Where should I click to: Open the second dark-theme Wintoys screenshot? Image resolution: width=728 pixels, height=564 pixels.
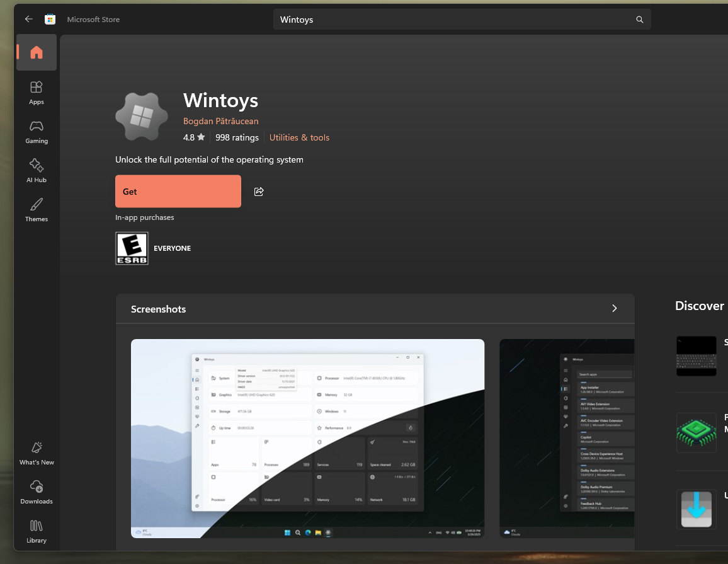567,439
